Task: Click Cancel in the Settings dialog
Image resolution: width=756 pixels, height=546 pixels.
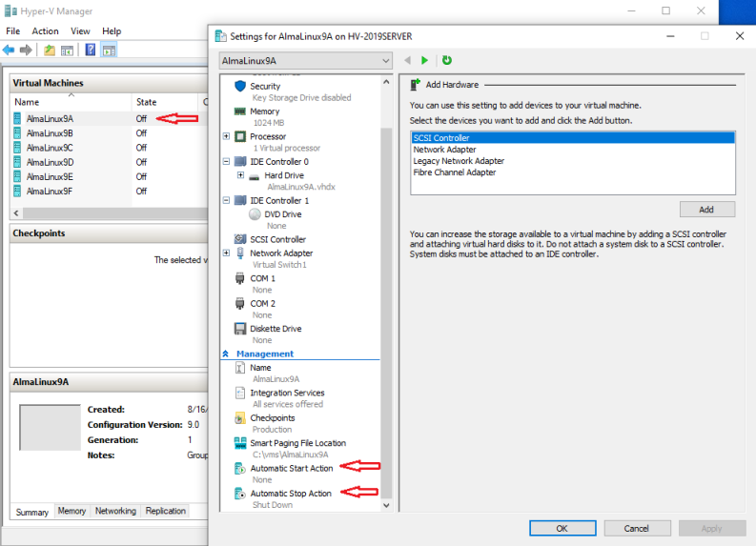Action: point(637,528)
